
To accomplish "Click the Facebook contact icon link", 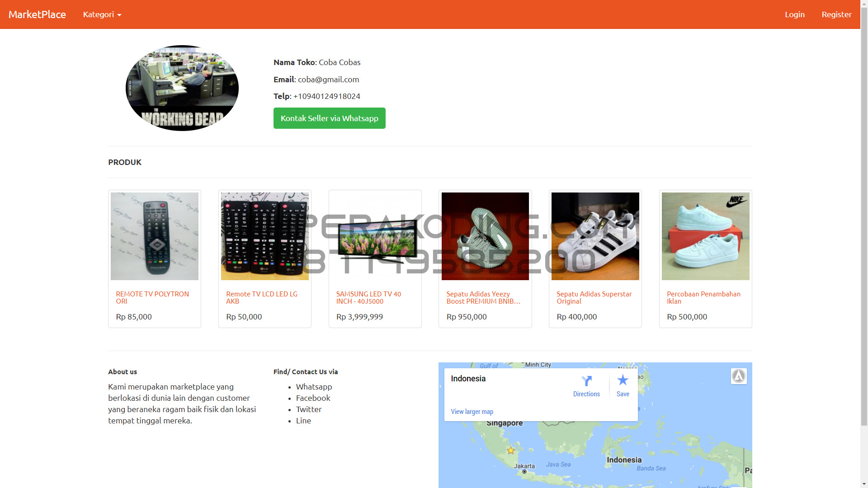I will (x=313, y=398).
